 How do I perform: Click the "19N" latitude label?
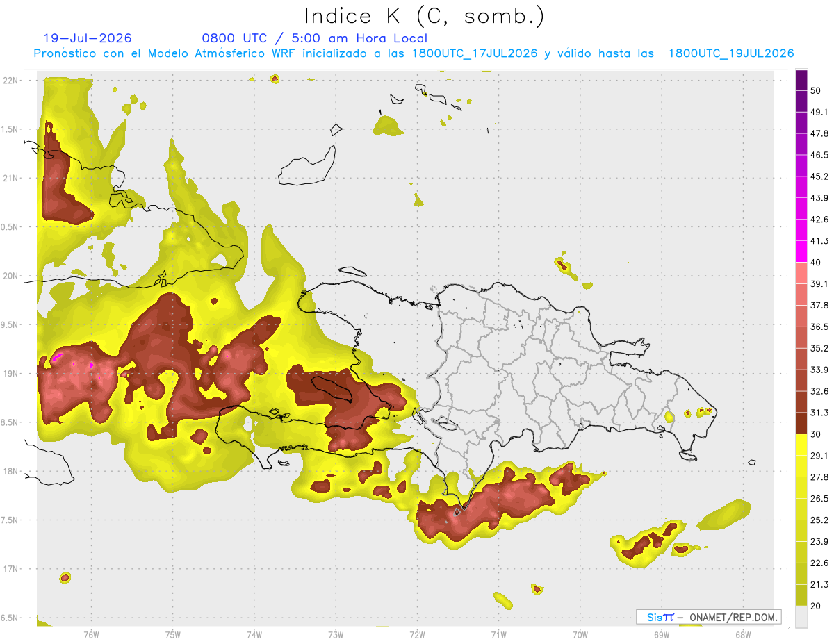(10, 374)
